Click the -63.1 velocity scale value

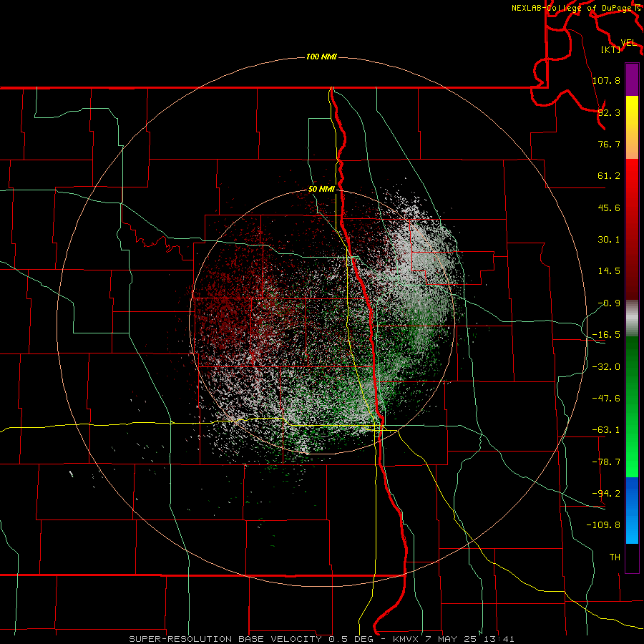click(606, 430)
